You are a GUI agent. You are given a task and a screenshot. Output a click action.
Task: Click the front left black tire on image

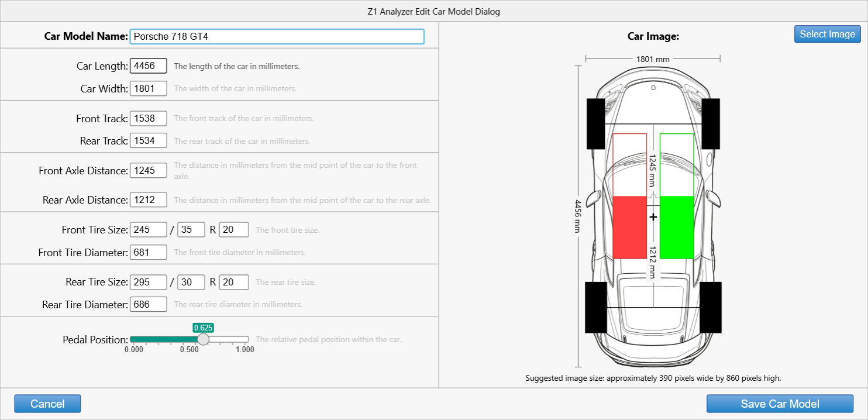pyautogui.click(x=595, y=123)
